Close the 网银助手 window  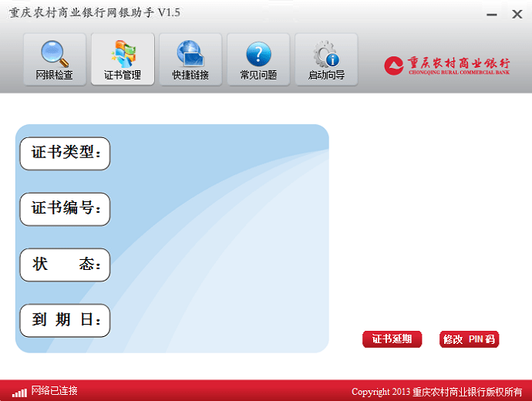[x=517, y=14]
